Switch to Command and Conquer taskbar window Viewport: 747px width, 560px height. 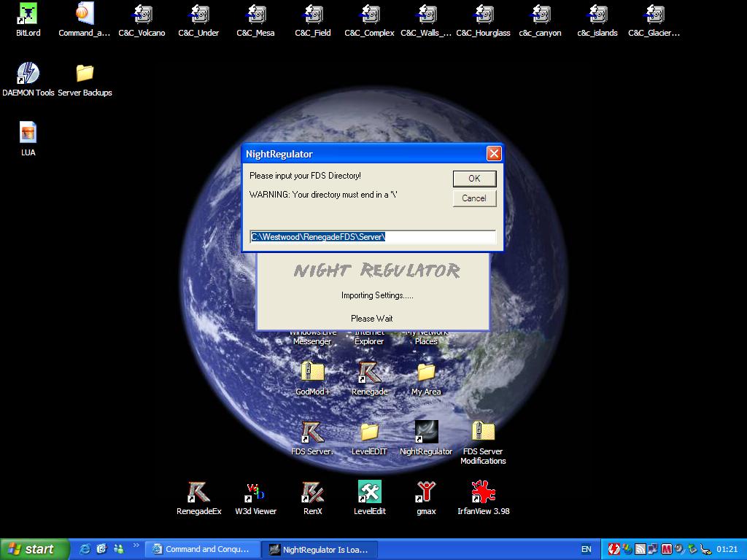(203, 549)
